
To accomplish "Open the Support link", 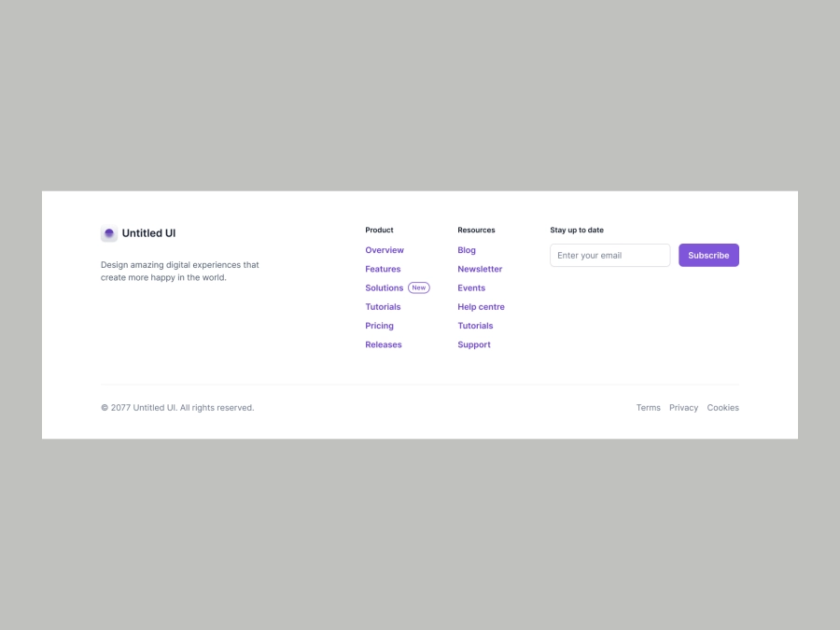I will tap(473, 344).
